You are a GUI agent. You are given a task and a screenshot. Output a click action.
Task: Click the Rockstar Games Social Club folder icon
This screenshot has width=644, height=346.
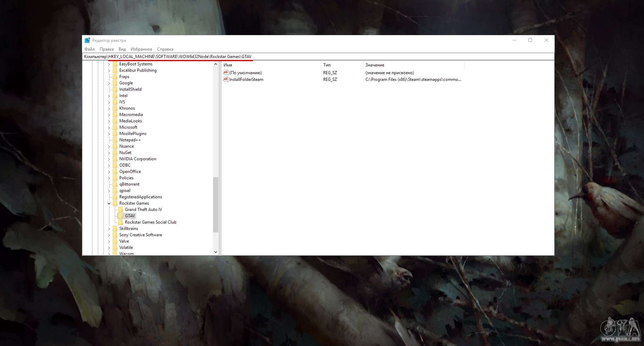click(x=120, y=222)
